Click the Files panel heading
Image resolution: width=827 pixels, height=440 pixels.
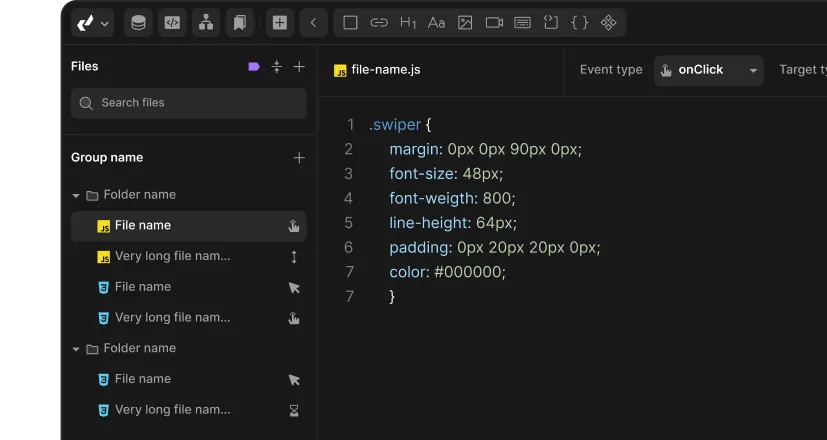tap(84, 66)
